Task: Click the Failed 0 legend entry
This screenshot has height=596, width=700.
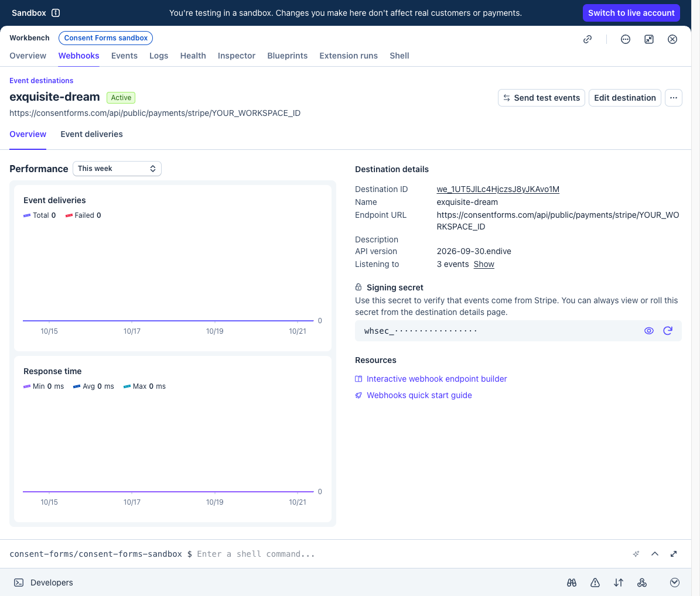Action: [83, 215]
